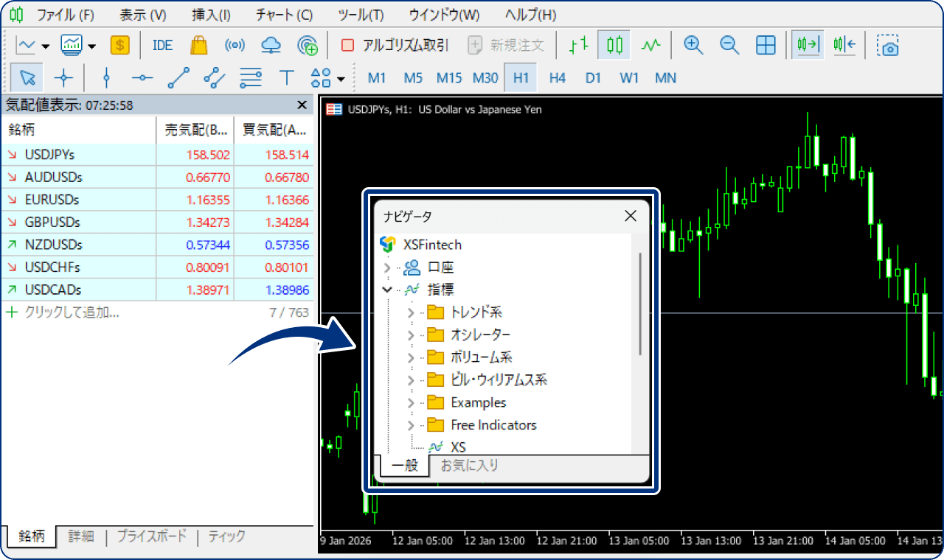Select the text label tool

(286, 77)
